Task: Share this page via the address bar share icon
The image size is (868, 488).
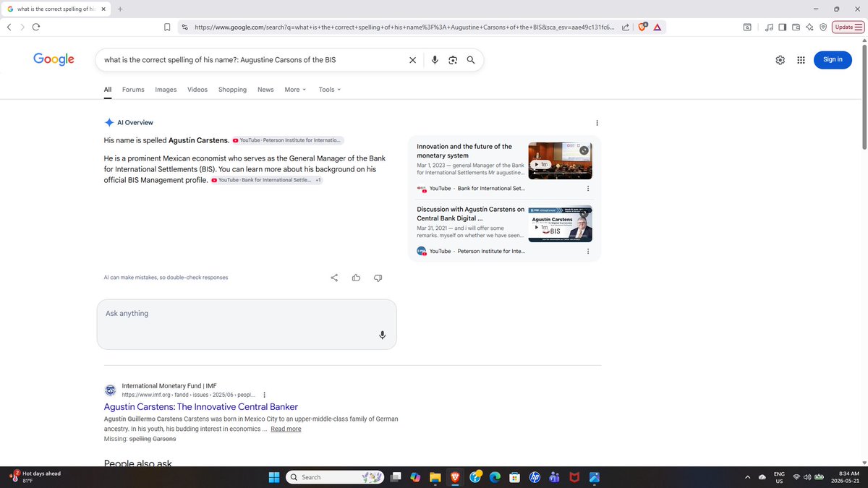Action: (x=626, y=27)
